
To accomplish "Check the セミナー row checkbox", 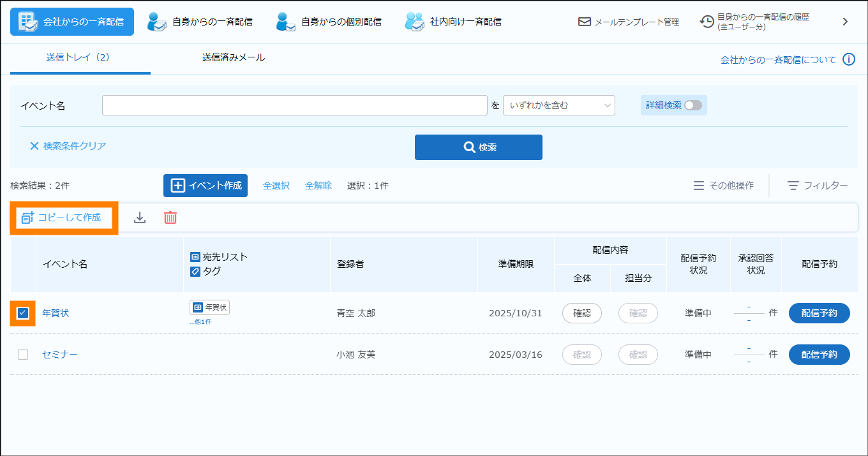I will coord(23,355).
